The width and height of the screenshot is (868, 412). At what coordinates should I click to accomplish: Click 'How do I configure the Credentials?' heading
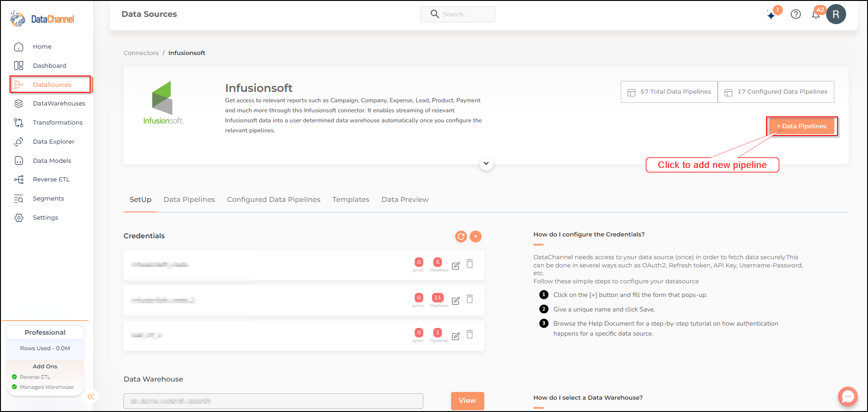click(x=589, y=235)
